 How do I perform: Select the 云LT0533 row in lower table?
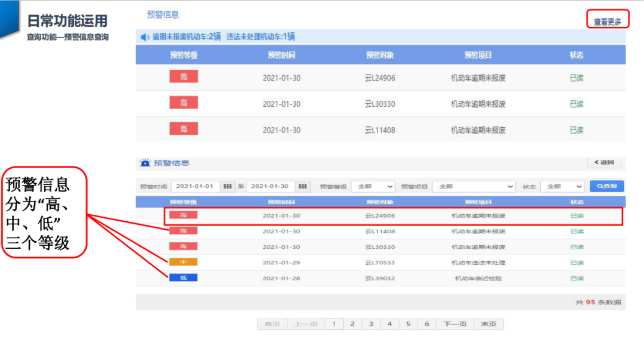coord(380,262)
